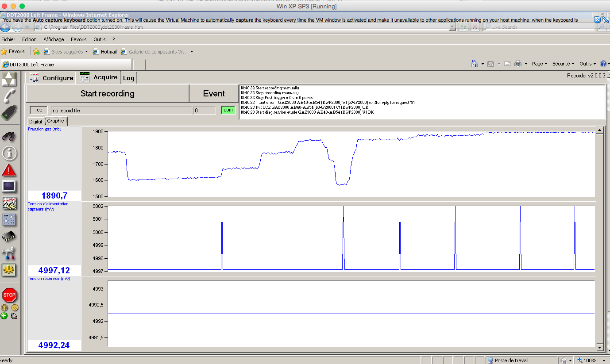The image size is (610, 364).
Task: Expand the Page dropdown menu
Action: (539, 64)
